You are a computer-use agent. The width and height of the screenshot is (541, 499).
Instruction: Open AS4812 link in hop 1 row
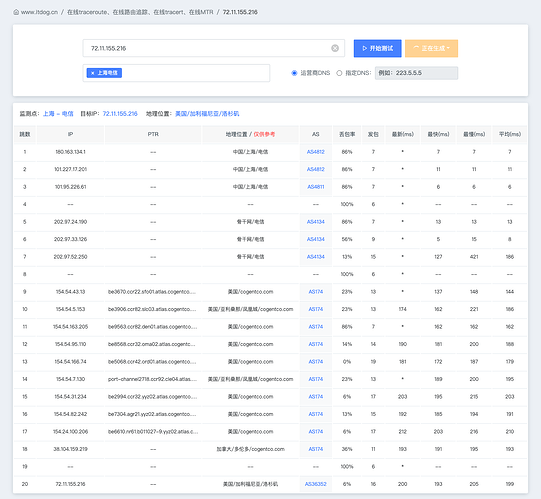[316, 152]
